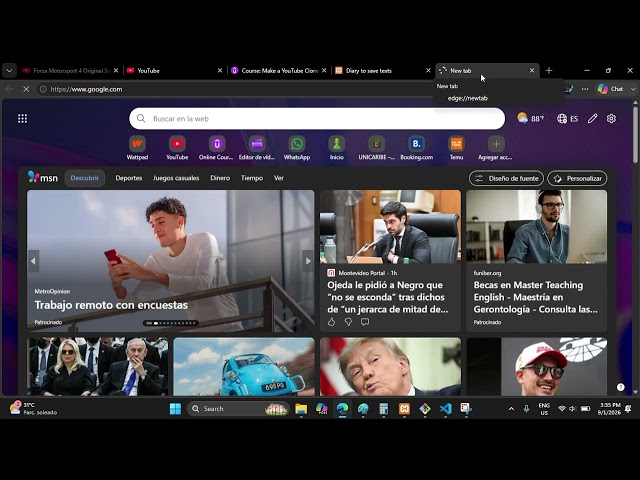Open Ojeda le pidió a Negro article

pyautogui.click(x=387, y=297)
